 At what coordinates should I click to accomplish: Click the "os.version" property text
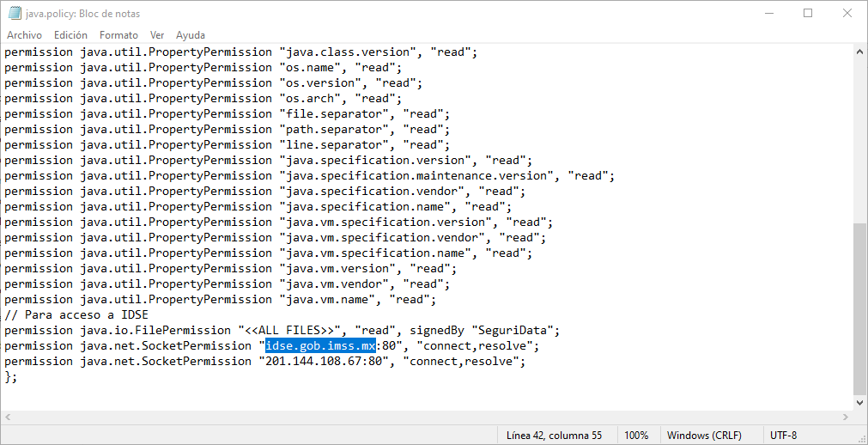coord(320,83)
